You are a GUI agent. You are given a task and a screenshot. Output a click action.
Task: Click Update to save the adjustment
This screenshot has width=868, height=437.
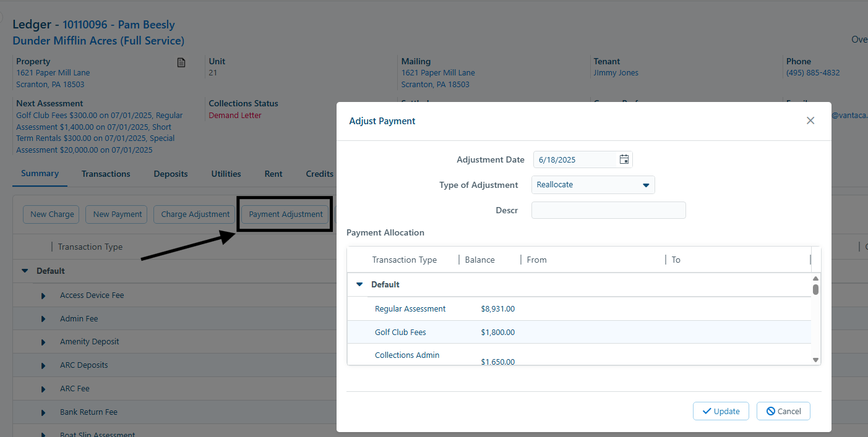[721, 410]
